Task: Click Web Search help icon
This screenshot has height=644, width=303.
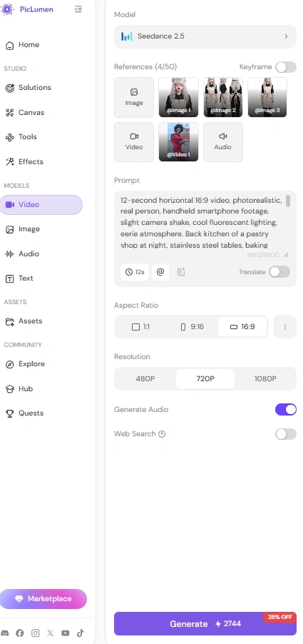Action: pos(162,434)
